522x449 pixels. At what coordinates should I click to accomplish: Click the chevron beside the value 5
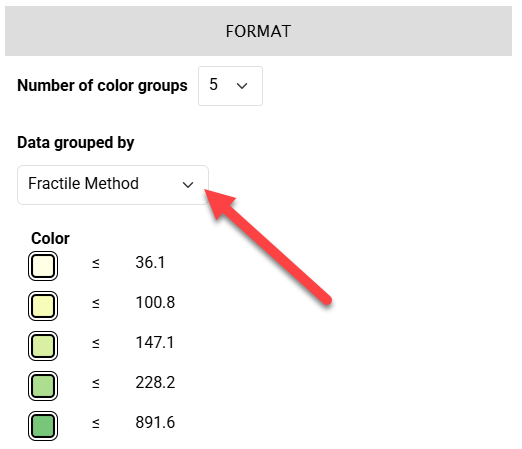242,86
